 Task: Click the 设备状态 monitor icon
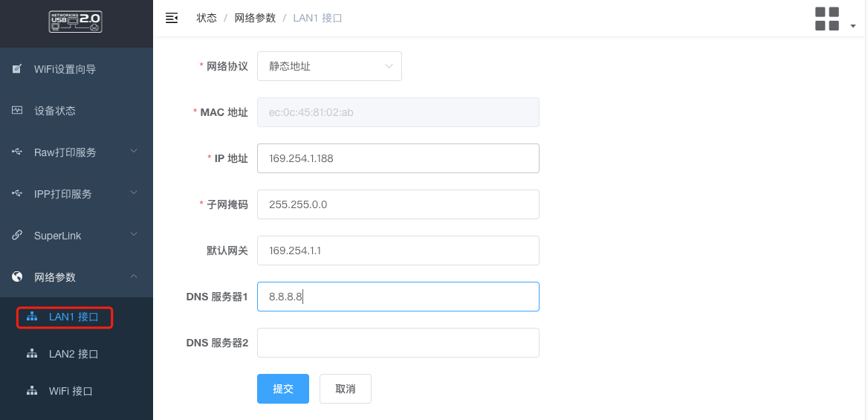[17, 111]
